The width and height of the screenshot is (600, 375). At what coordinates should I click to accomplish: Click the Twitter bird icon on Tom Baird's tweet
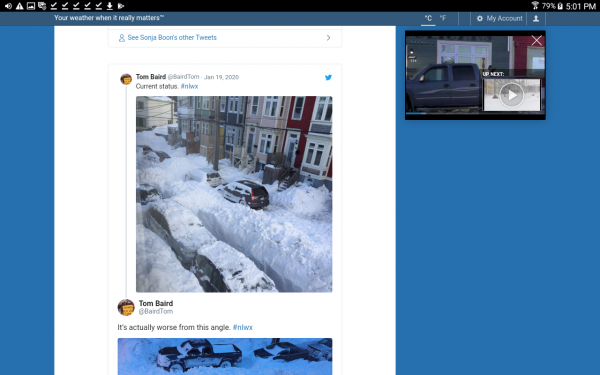328,77
